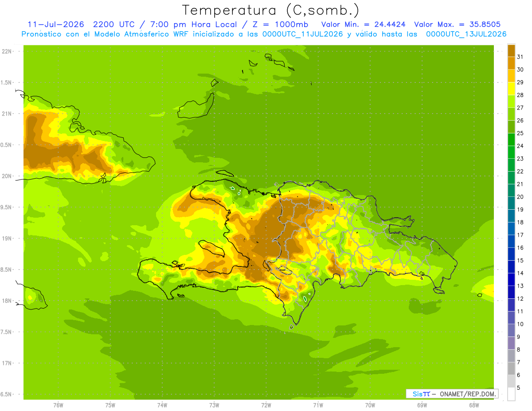
Task: Click the "Valor Max. = 35.8505" value
Action: [x=458, y=24]
